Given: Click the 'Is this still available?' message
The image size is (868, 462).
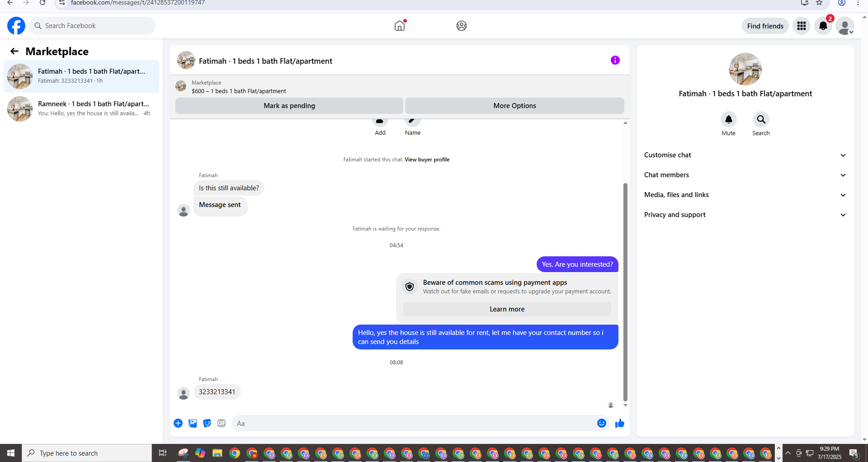Looking at the screenshot, I should [x=229, y=188].
